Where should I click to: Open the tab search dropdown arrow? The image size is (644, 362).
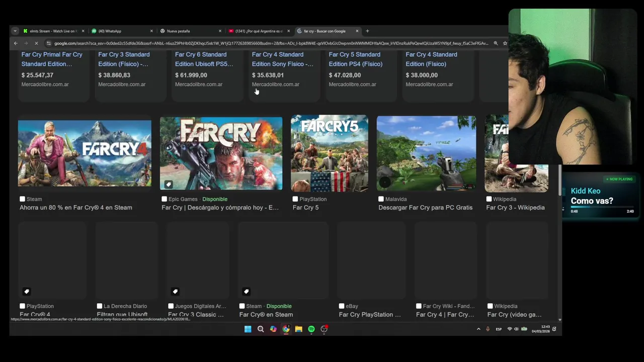pos(15,31)
